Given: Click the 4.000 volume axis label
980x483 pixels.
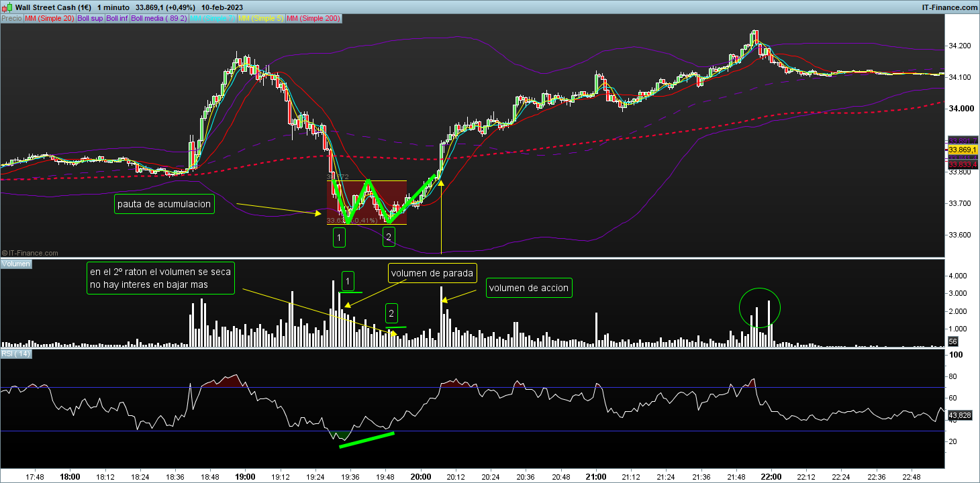Looking at the screenshot, I should [958, 276].
